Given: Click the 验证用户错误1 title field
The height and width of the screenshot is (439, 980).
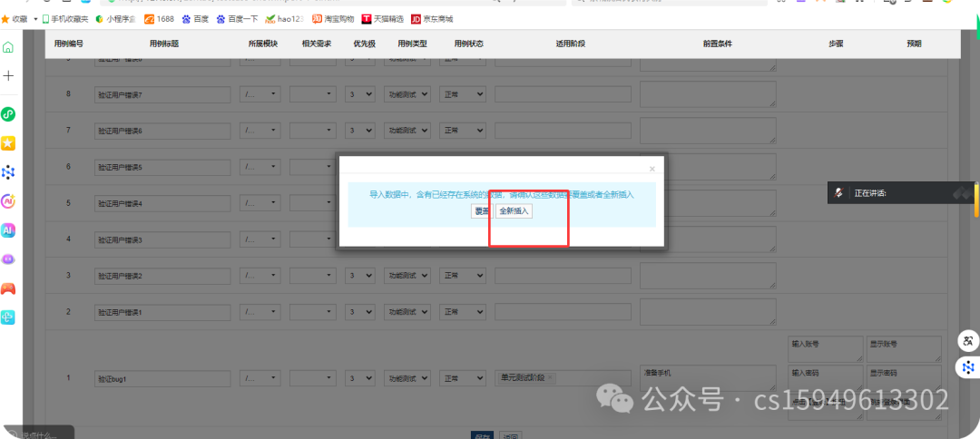Looking at the screenshot, I should click(x=162, y=312).
